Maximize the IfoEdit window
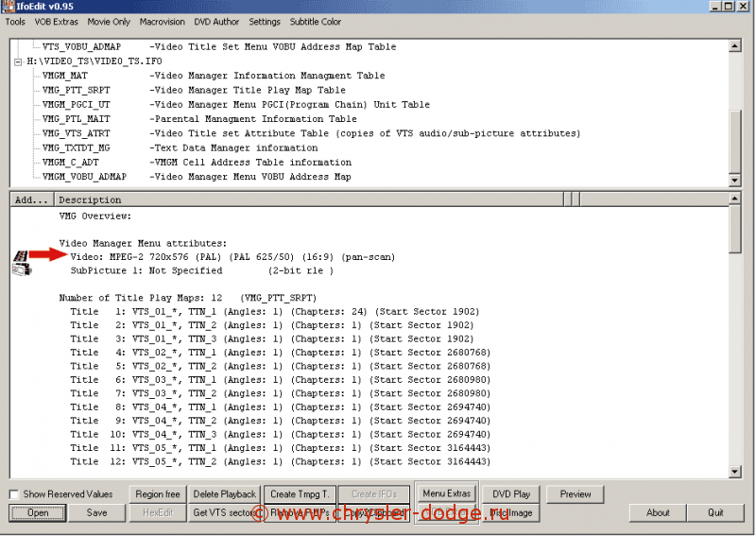The width and height of the screenshot is (756, 536). [x=729, y=7]
